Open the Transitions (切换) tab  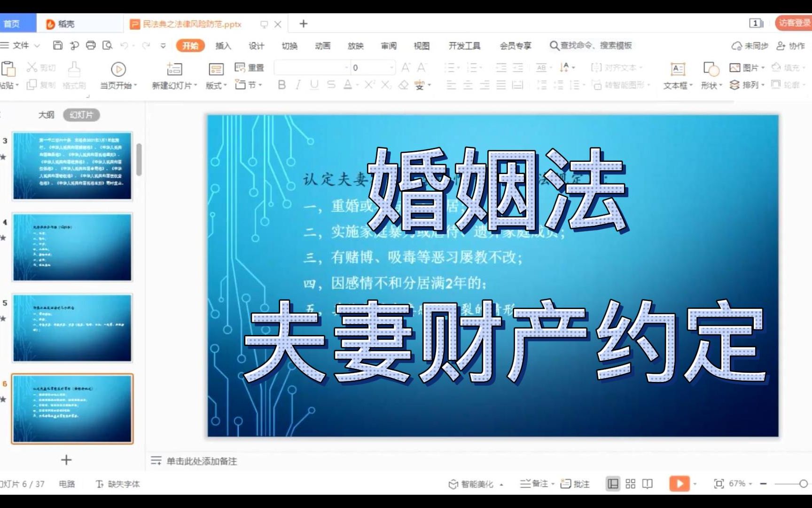[x=289, y=46]
